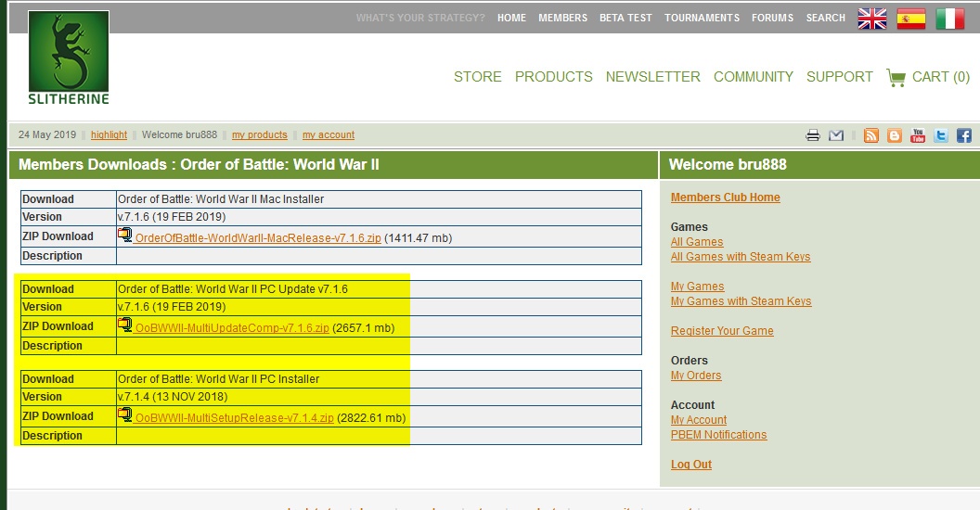
Task: Open the STORE menu
Action: pos(478,77)
